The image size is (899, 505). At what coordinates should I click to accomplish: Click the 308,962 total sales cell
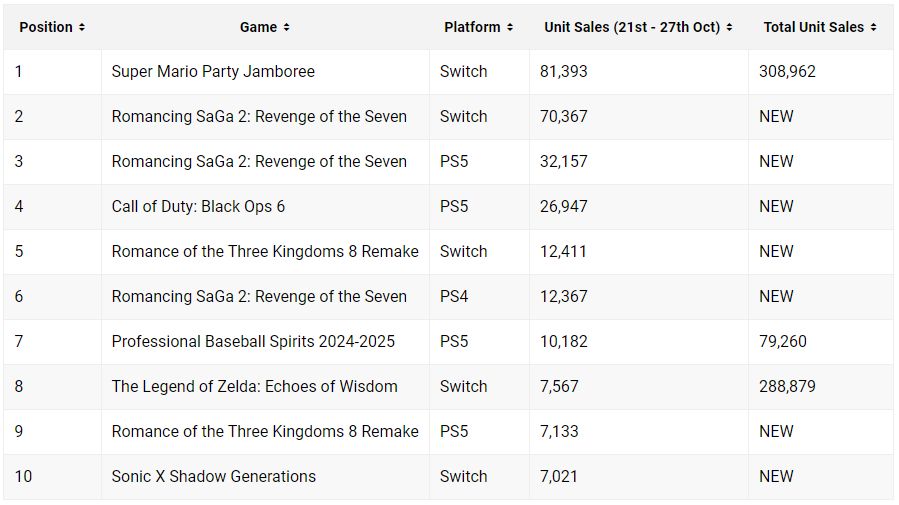[787, 72]
